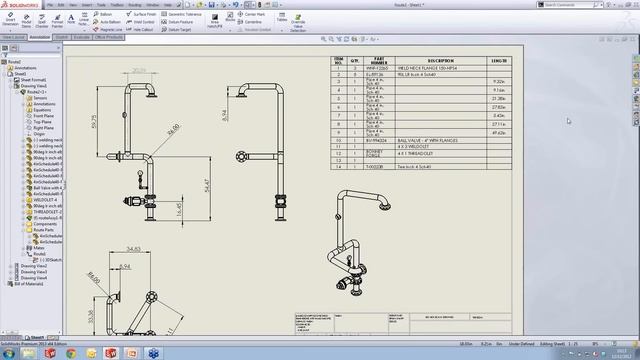Switch to the Evaluate tab
Image resolution: width=640 pixels, height=360 pixels.
click(x=81, y=38)
